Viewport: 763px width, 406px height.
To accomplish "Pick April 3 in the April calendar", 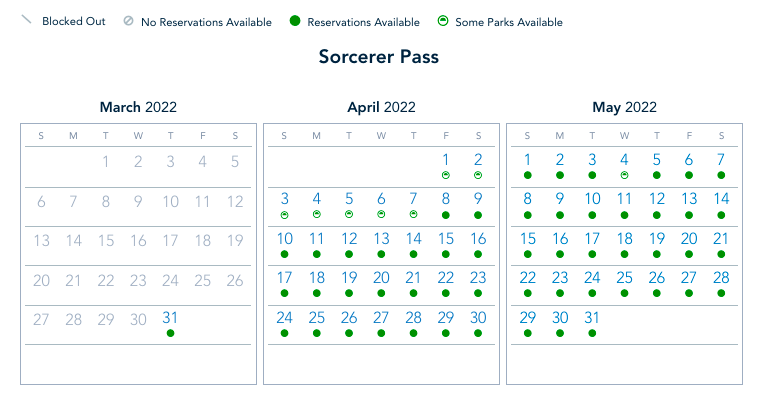I will pos(285,200).
